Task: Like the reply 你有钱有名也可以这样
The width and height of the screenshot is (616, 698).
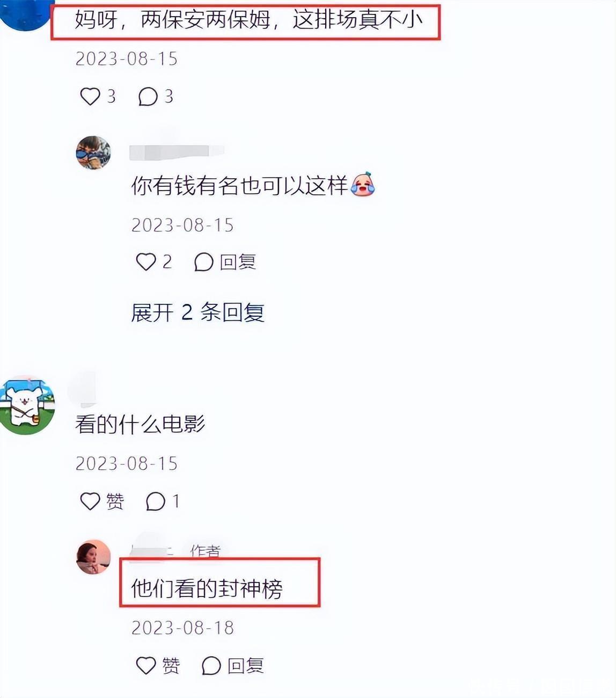Action: (x=146, y=262)
